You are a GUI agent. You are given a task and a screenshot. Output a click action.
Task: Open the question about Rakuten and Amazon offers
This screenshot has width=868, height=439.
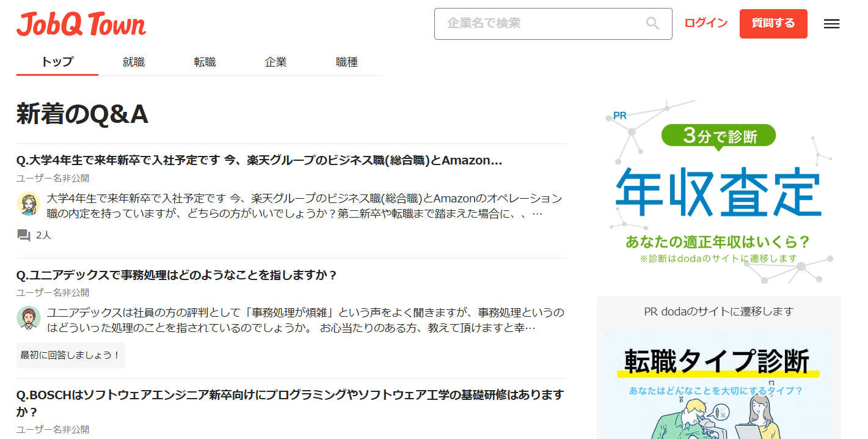click(x=259, y=161)
